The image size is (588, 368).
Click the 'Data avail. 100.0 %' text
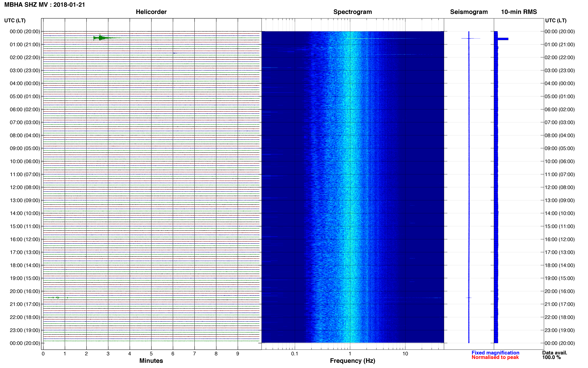tap(555, 355)
